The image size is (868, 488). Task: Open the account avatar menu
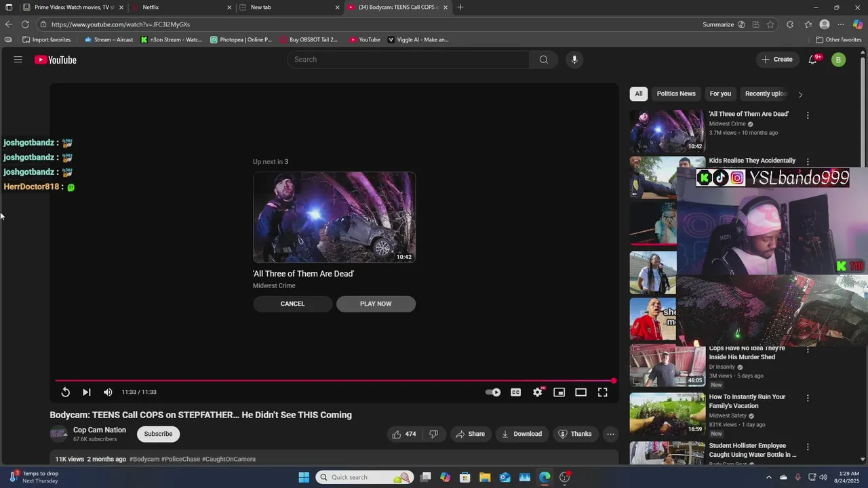tap(839, 60)
